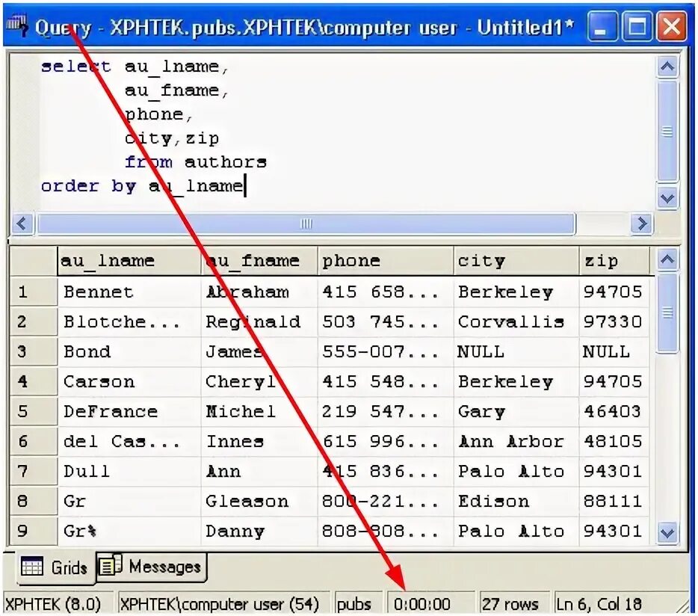Viewport: 698px width, 616px height.
Task: Click results grid scroll down arrow
Action: pyautogui.click(x=667, y=533)
